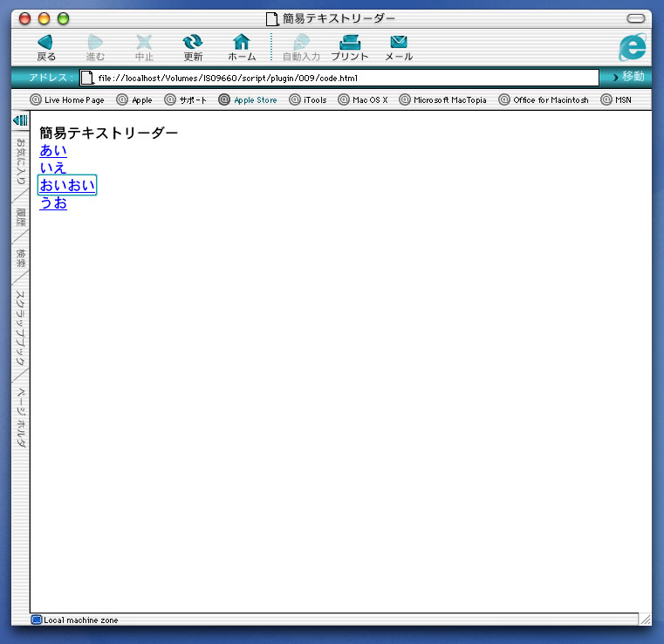Open the Apple Store favorites bar link
Image resolution: width=664 pixels, height=644 pixels.
pyautogui.click(x=248, y=99)
